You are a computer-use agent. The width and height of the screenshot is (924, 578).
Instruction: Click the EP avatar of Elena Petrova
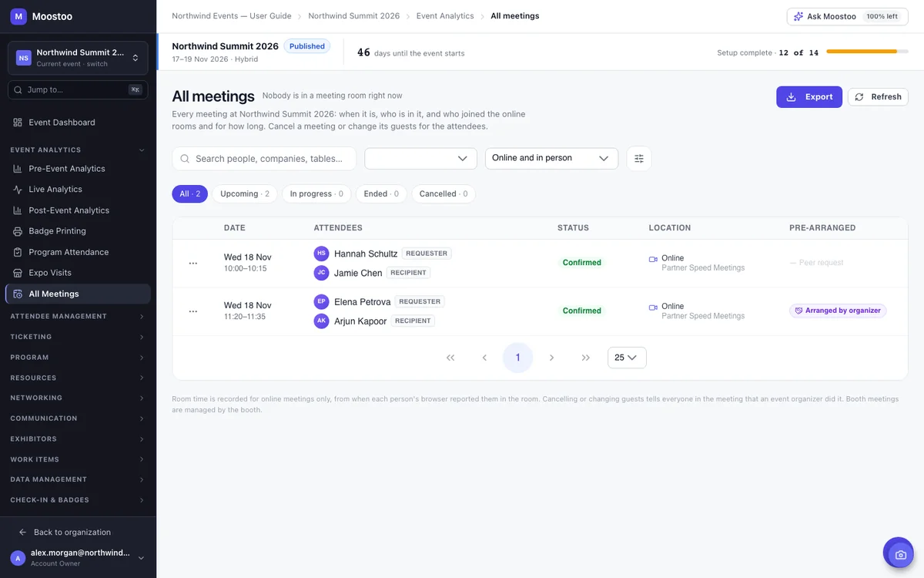pos(321,302)
